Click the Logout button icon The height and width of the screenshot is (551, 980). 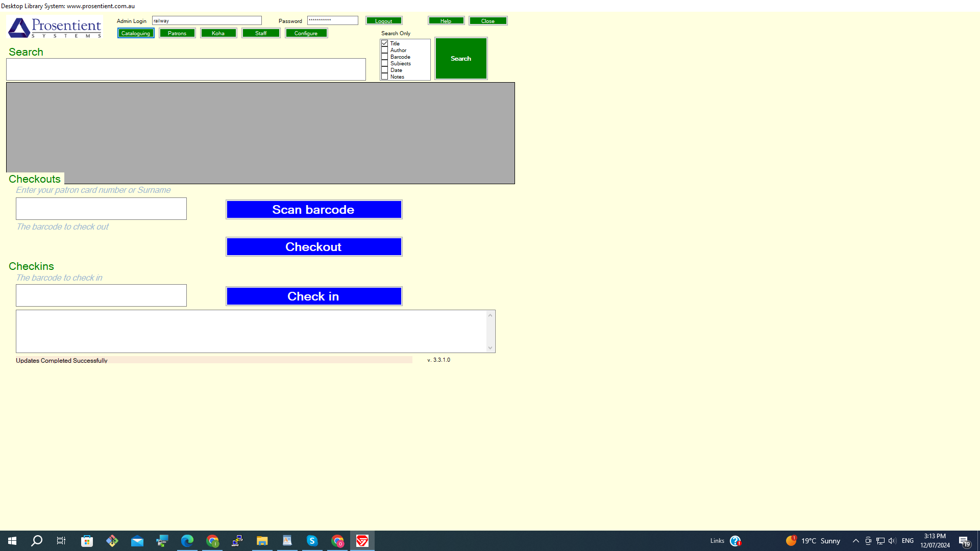pyautogui.click(x=383, y=20)
